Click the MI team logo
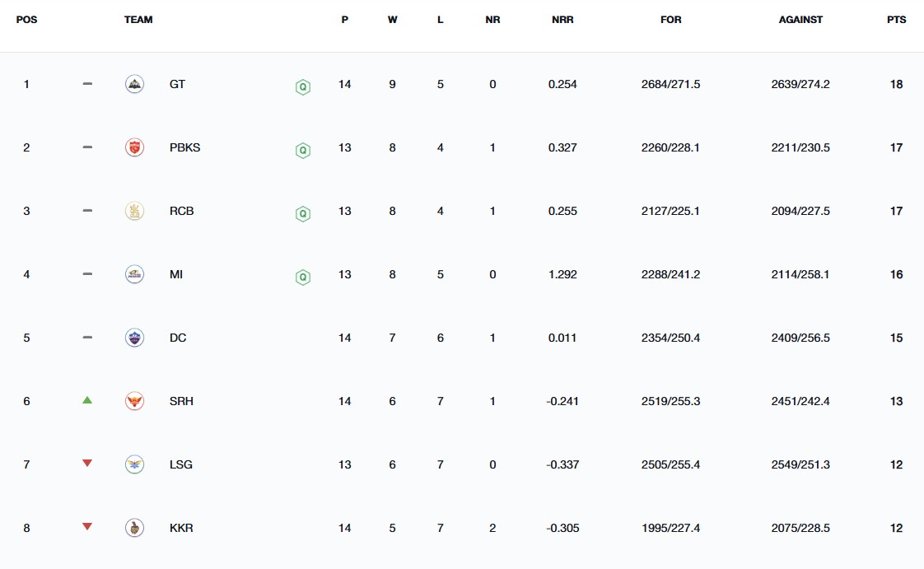This screenshot has height=569, width=924. coord(134,274)
